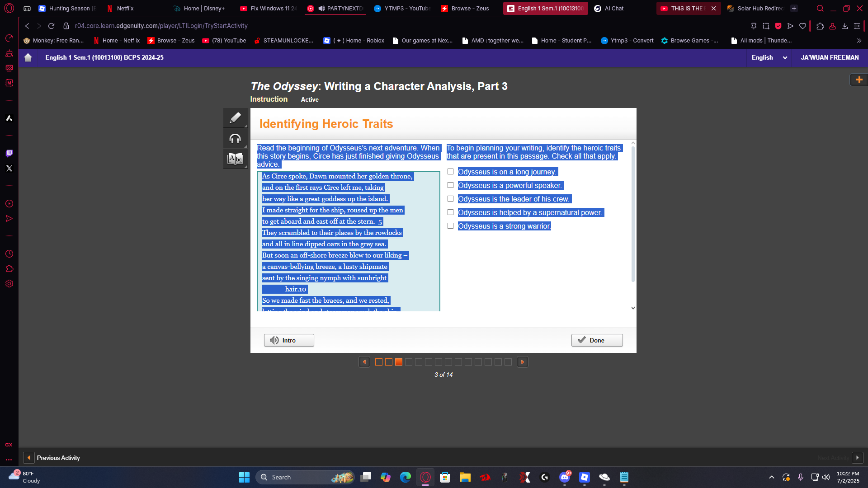Reload the page in the browser toolbar
The height and width of the screenshot is (488, 868).
tap(52, 26)
